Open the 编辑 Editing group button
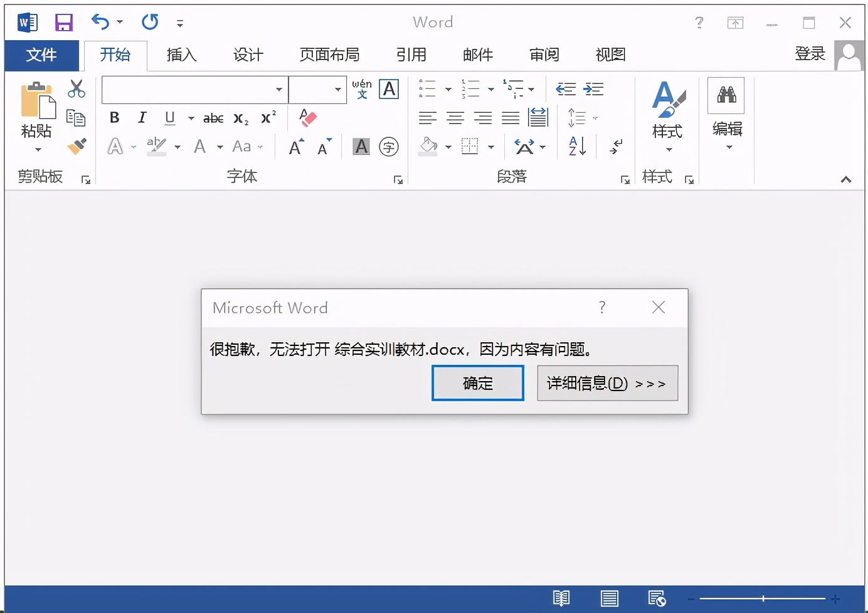 pos(727,115)
